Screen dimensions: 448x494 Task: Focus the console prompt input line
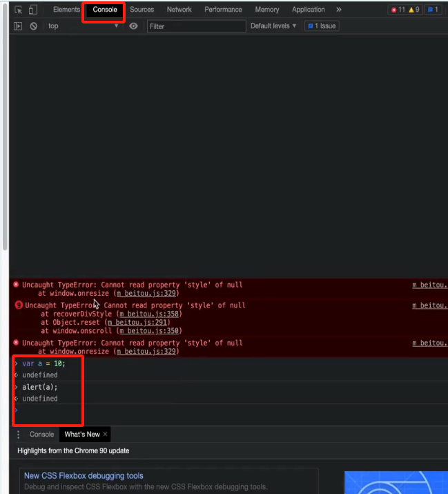230,410
